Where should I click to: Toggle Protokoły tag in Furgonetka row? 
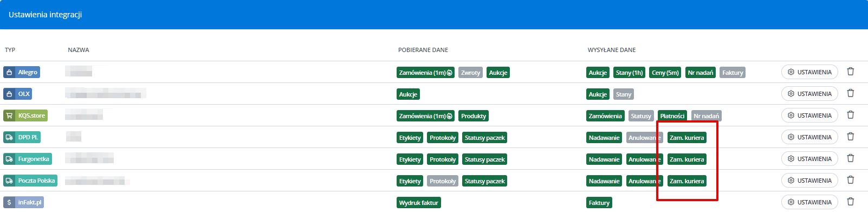443,159
